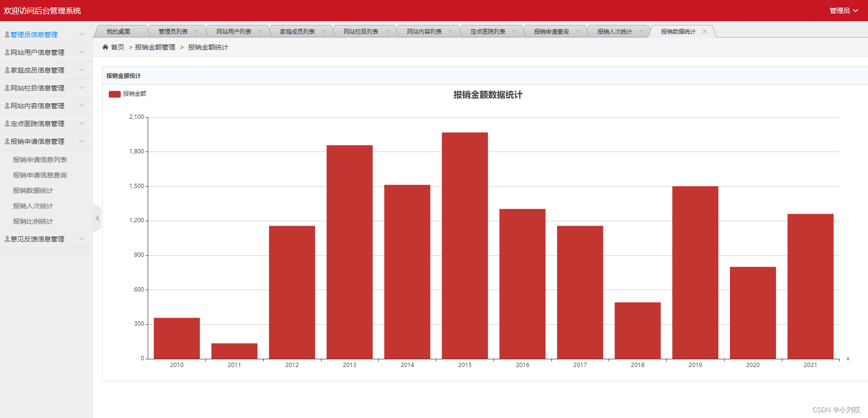Image resolution: width=868 pixels, height=418 pixels.
Task: Click user icon beside 意见反馈信息管理
Action: coord(7,239)
